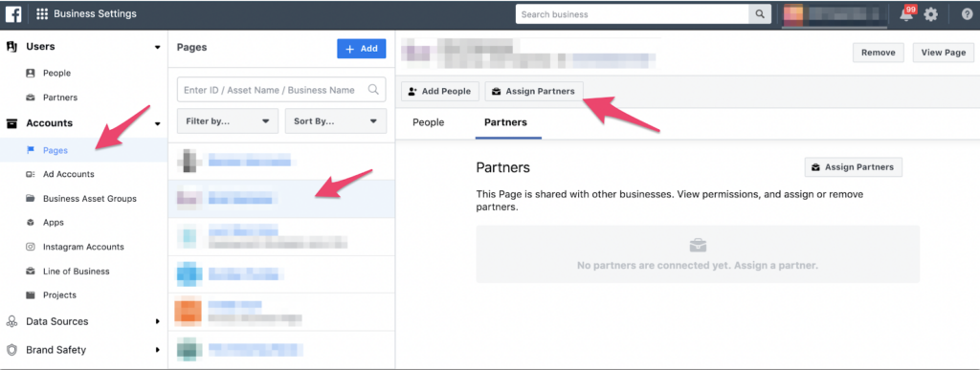Click the Ad Accounts icon

30,174
